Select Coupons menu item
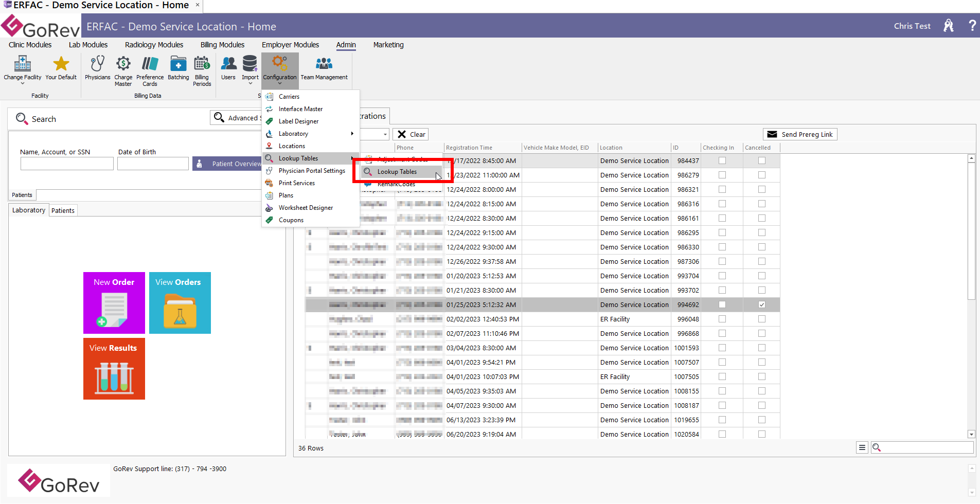 coord(310,220)
